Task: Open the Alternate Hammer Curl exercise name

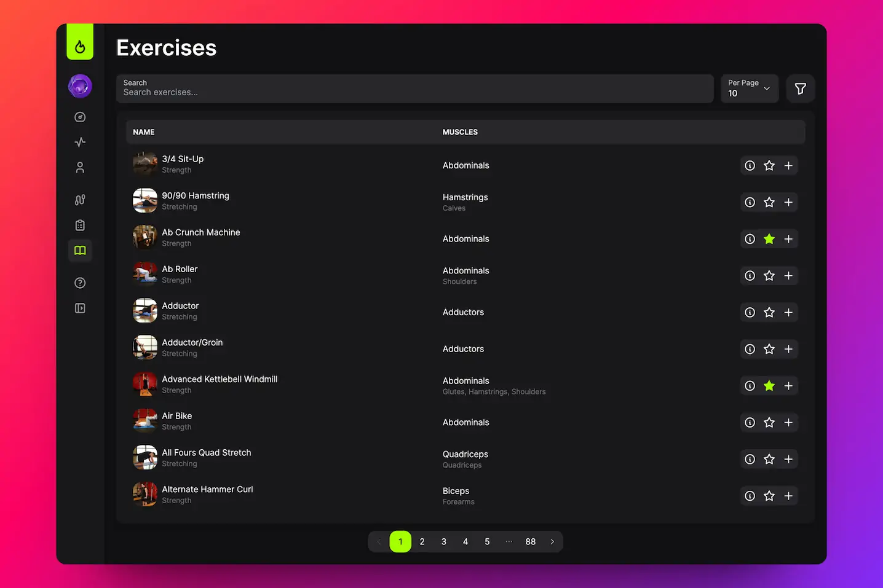Action: [x=207, y=490]
